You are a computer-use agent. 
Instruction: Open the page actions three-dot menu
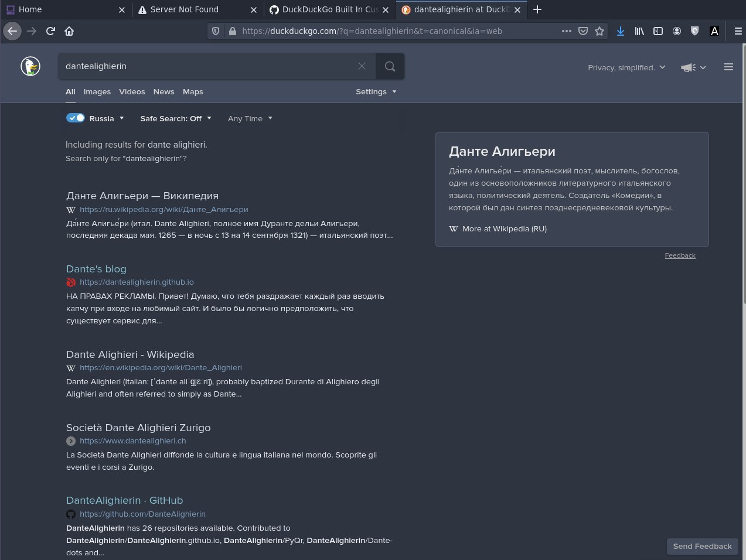[566, 31]
